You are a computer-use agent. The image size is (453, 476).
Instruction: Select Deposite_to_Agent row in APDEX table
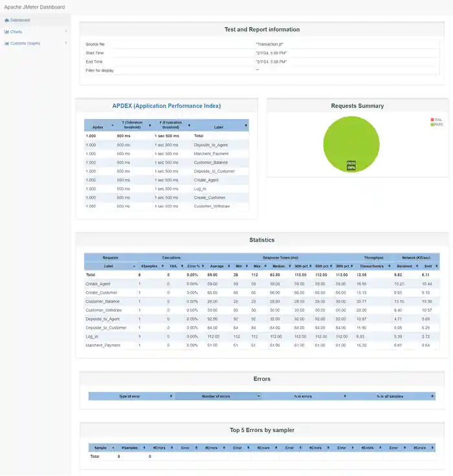tap(166, 145)
